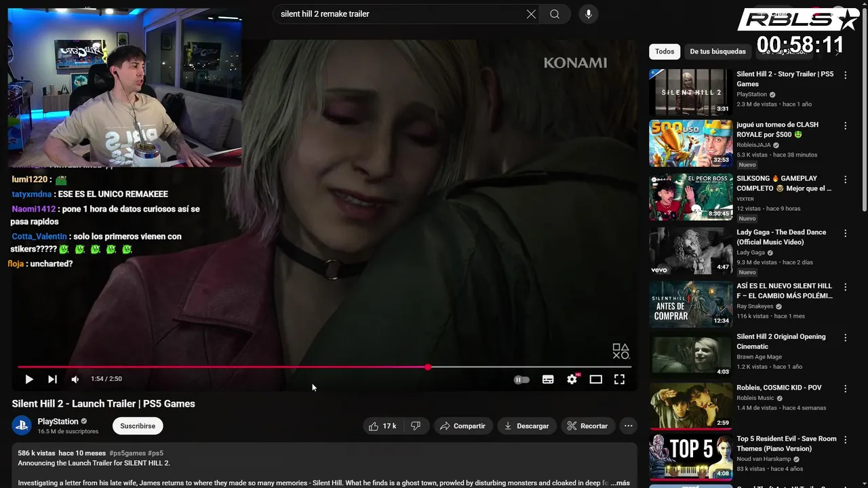Click the streamer webcam overlay
Image resolution: width=868 pixels, height=488 pixels.
(x=125, y=87)
